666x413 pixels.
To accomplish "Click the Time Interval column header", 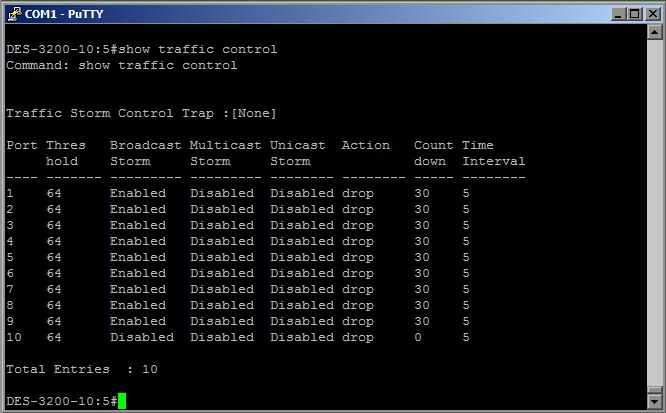I will tap(493, 153).
